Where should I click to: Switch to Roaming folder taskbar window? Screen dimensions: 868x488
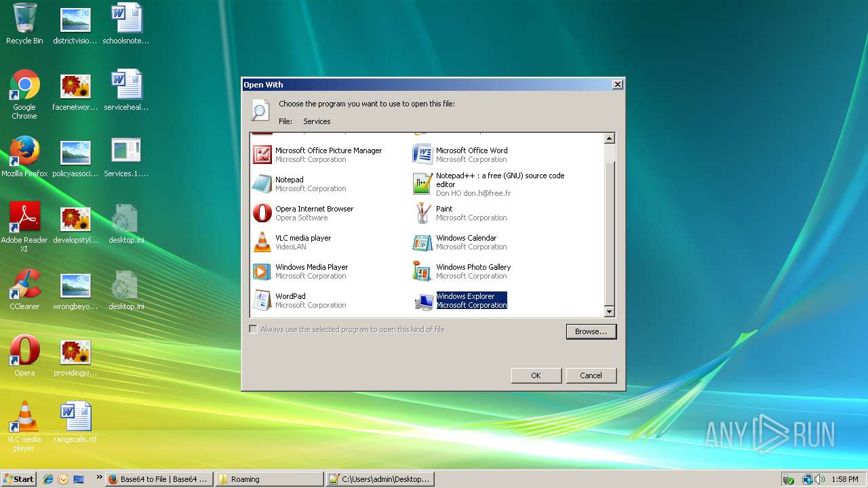point(269,479)
